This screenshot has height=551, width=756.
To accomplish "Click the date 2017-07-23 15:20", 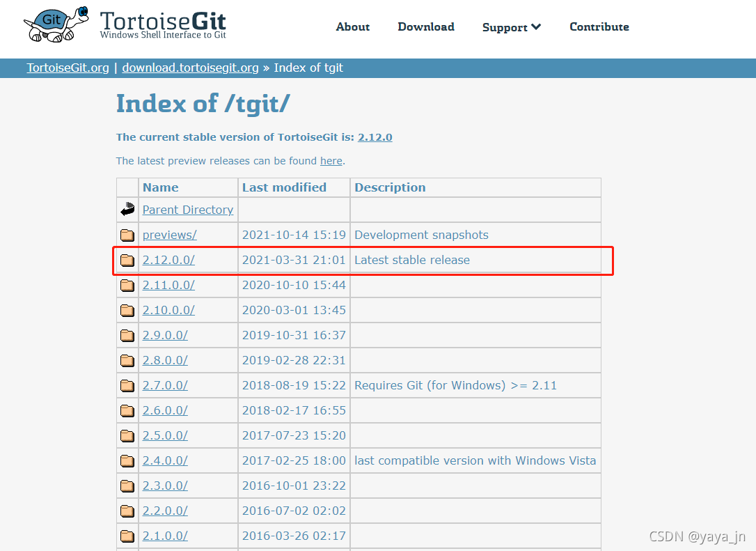I will pos(294,435).
